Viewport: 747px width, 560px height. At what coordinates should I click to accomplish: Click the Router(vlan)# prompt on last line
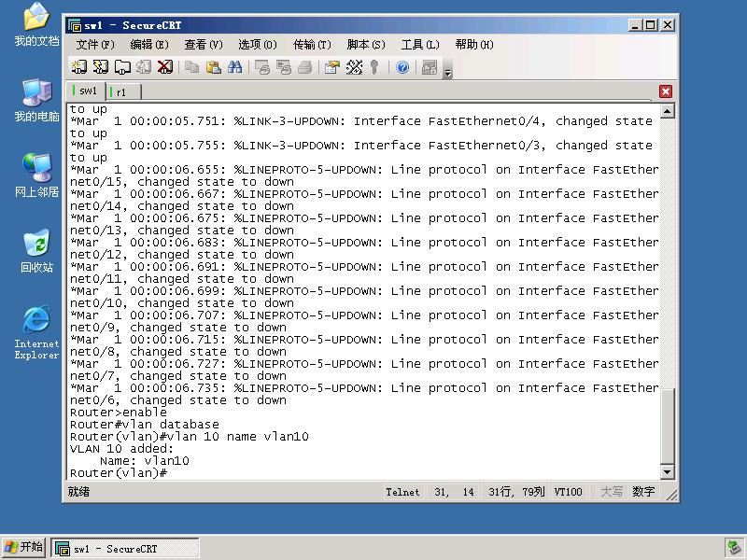click(x=119, y=473)
